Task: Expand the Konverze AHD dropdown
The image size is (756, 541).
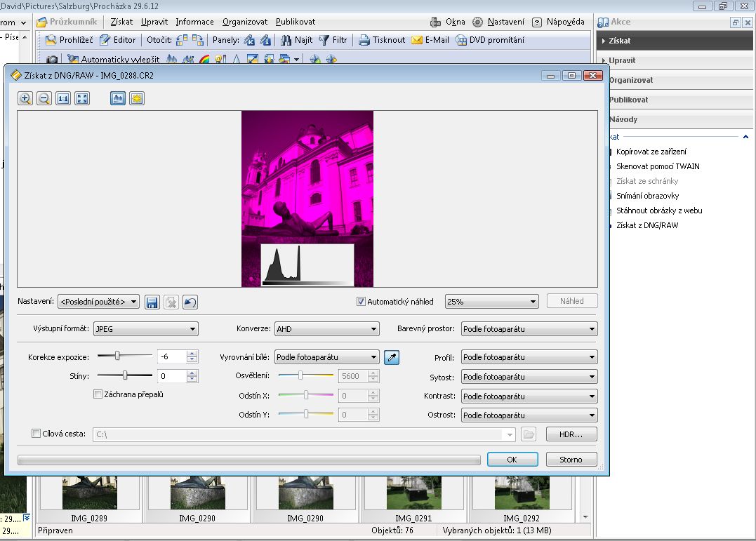Action: pyautogui.click(x=326, y=328)
